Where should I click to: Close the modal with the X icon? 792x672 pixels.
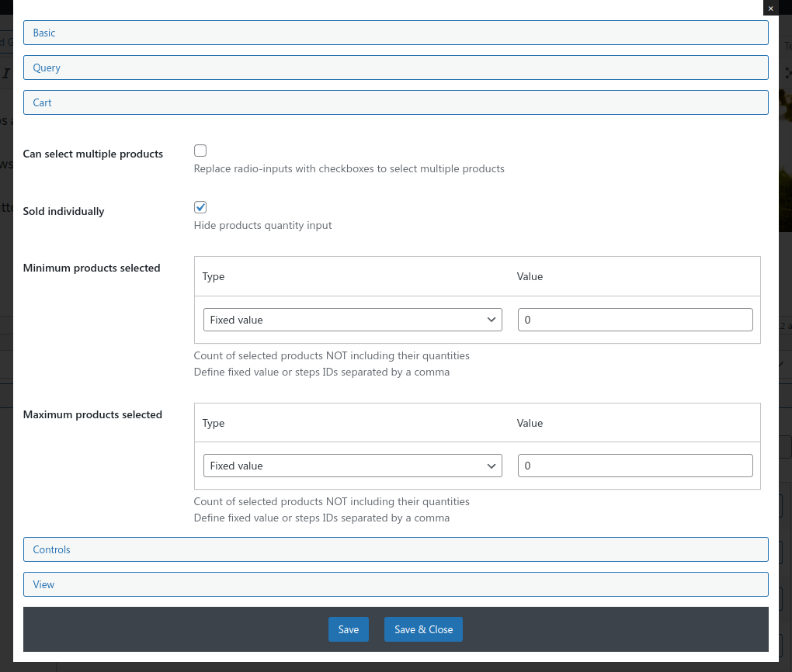(x=770, y=8)
